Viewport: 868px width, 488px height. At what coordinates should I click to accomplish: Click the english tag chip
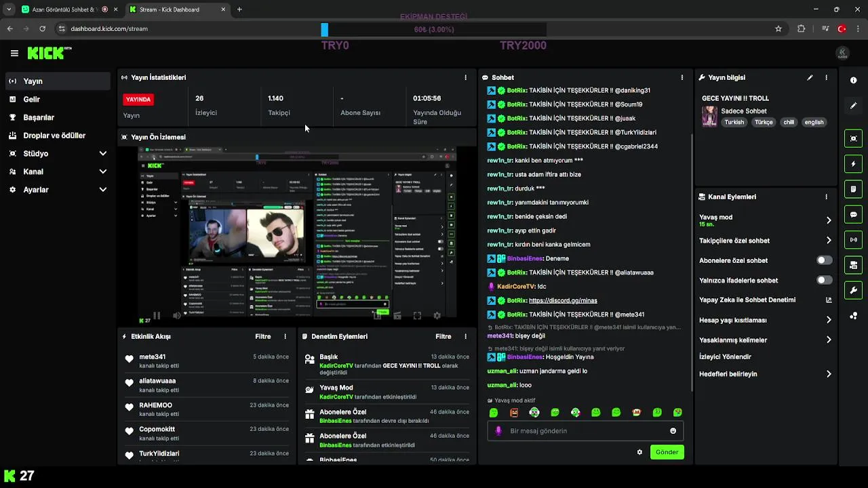pos(814,122)
